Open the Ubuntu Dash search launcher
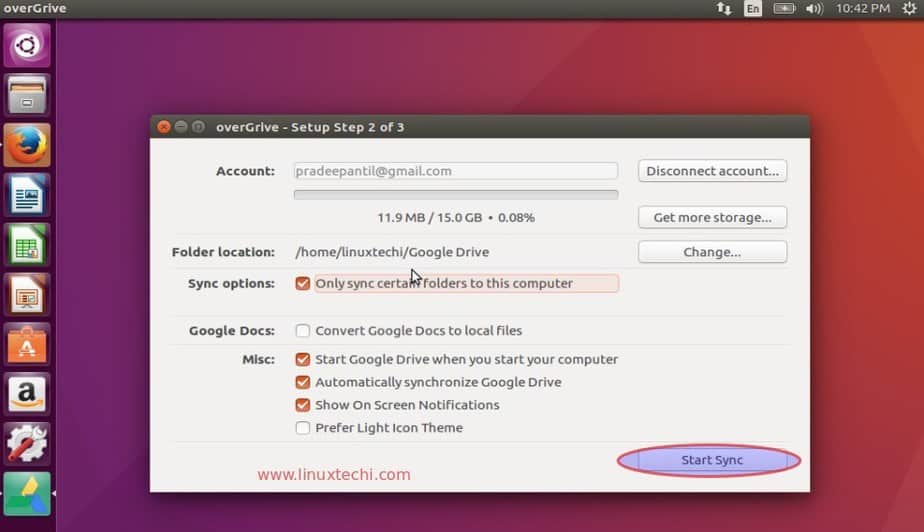The image size is (924, 532). [27, 45]
